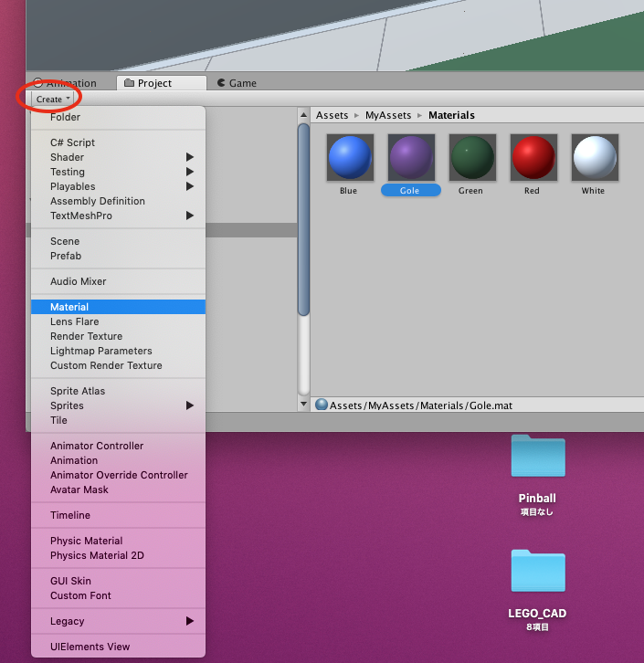Select the Tile menu entry

pos(119,420)
